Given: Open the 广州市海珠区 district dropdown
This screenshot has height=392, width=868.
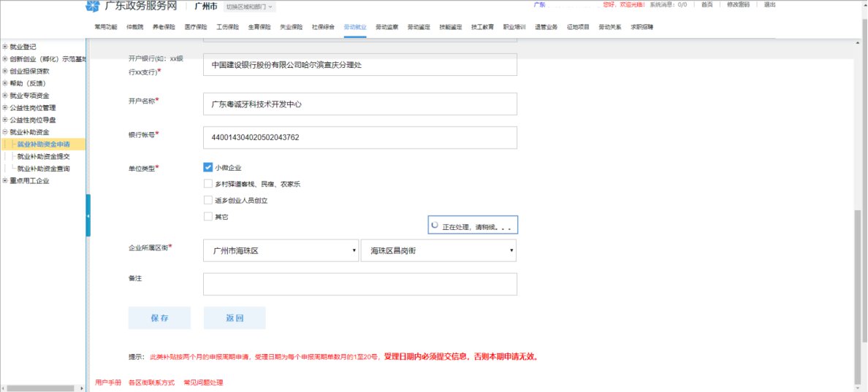Looking at the screenshot, I should pos(281,250).
